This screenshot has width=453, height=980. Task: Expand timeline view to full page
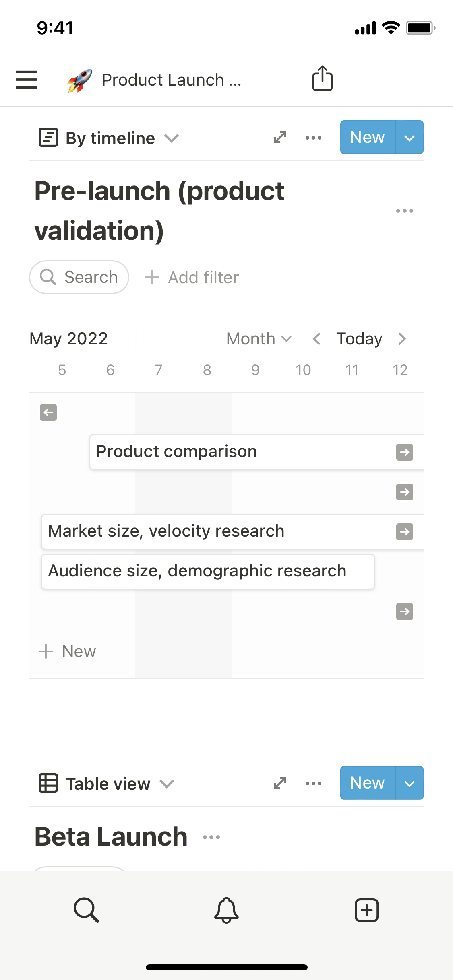coord(280,138)
